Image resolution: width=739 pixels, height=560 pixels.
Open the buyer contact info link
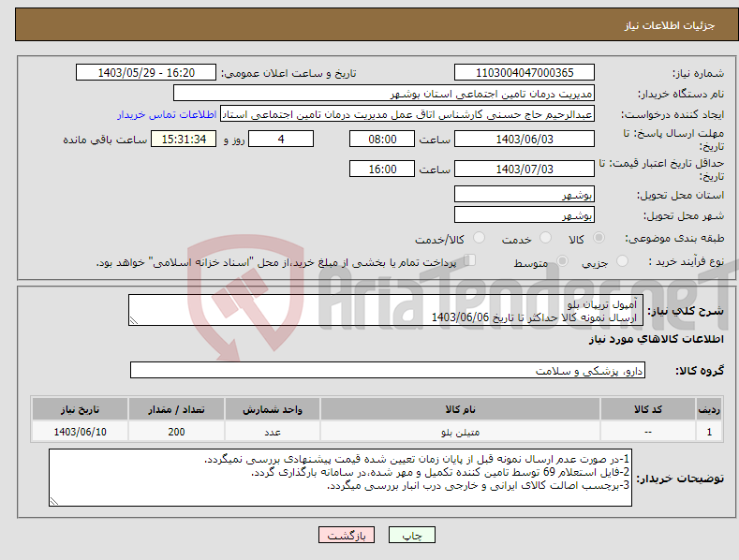pyautogui.click(x=167, y=114)
